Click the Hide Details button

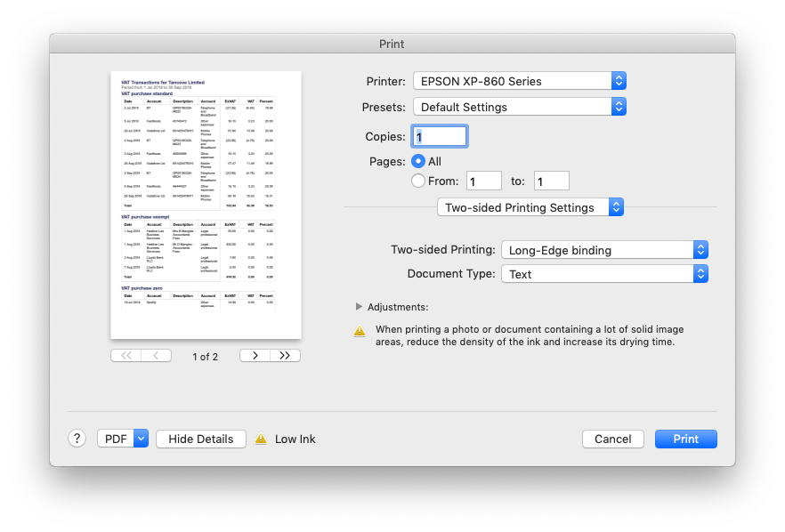[x=200, y=439]
